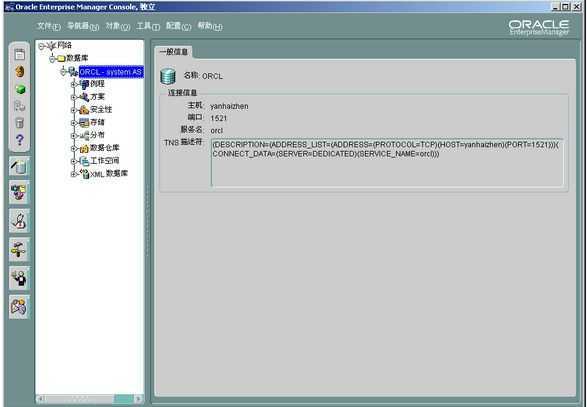The height and width of the screenshot is (407, 587).
Task: Expand the 数据仓库 node
Action: click(74, 149)
